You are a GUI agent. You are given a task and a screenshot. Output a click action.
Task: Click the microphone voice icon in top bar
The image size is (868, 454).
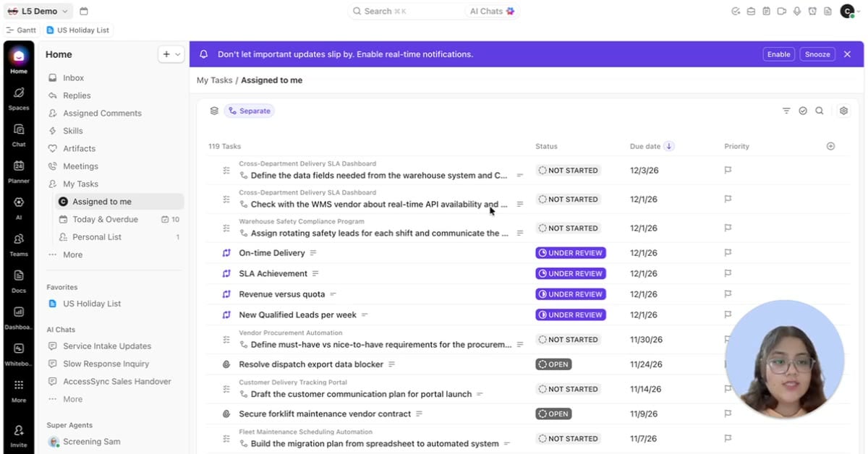pyautogui.click(x=796, y=12)
